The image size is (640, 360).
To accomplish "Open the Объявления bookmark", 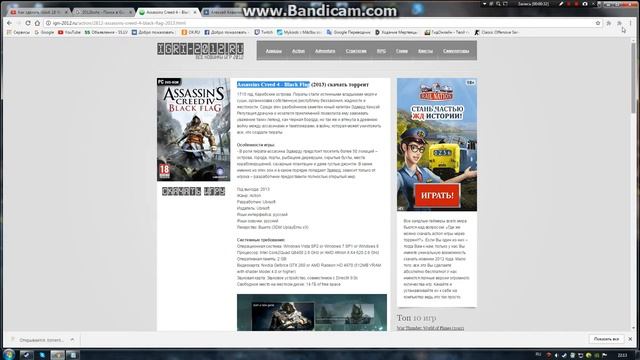I will coord(106,32).
